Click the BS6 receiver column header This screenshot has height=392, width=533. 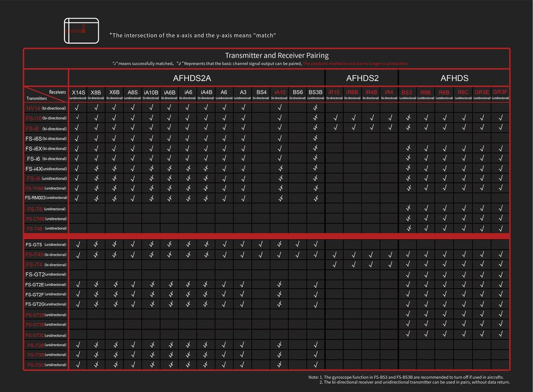coord(297,94)
